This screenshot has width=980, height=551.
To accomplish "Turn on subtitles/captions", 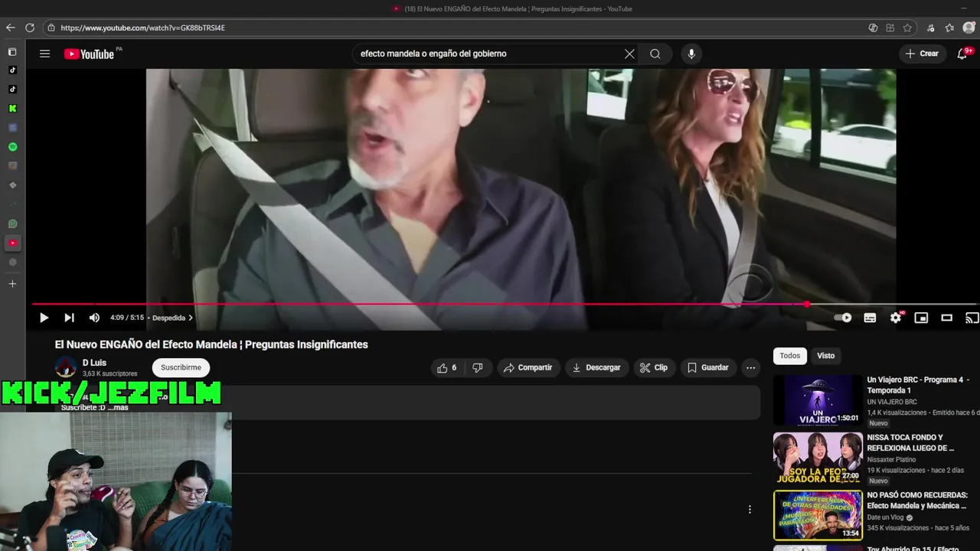I will click(870, 318).
